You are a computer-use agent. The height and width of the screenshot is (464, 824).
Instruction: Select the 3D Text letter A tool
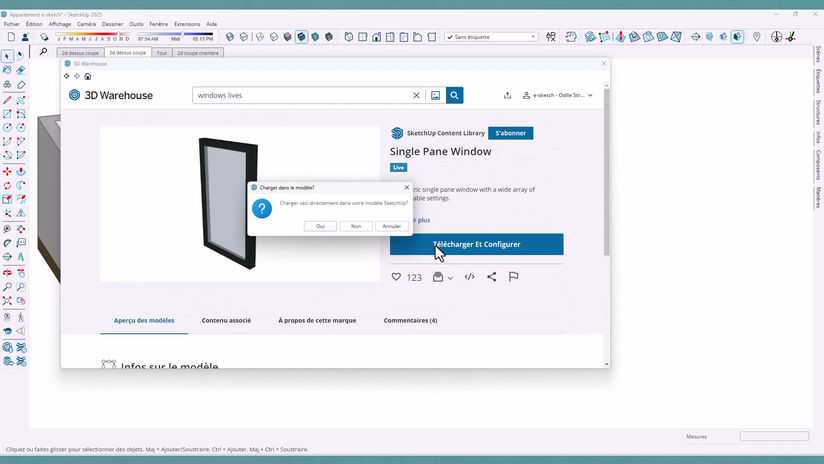click(x=21, y=256)
